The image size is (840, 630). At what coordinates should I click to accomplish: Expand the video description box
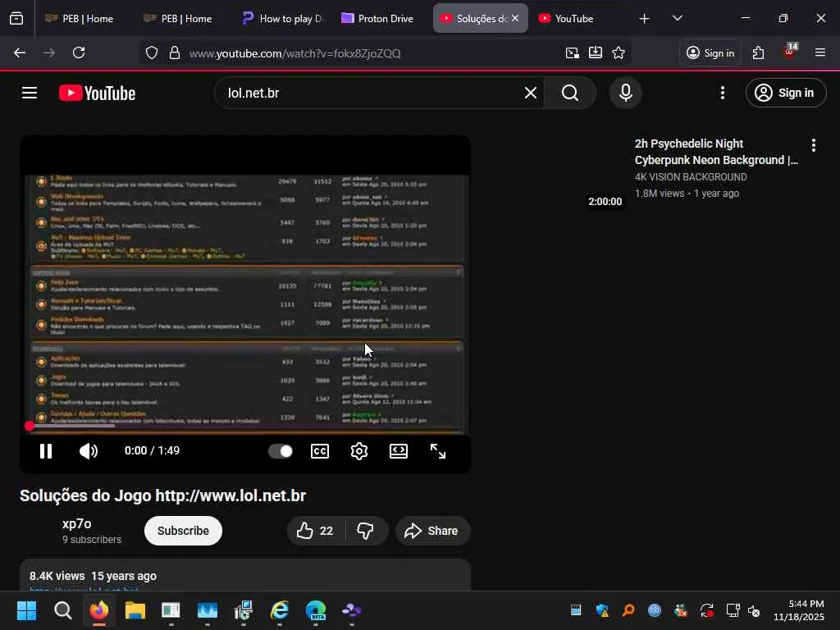[245, 575]
